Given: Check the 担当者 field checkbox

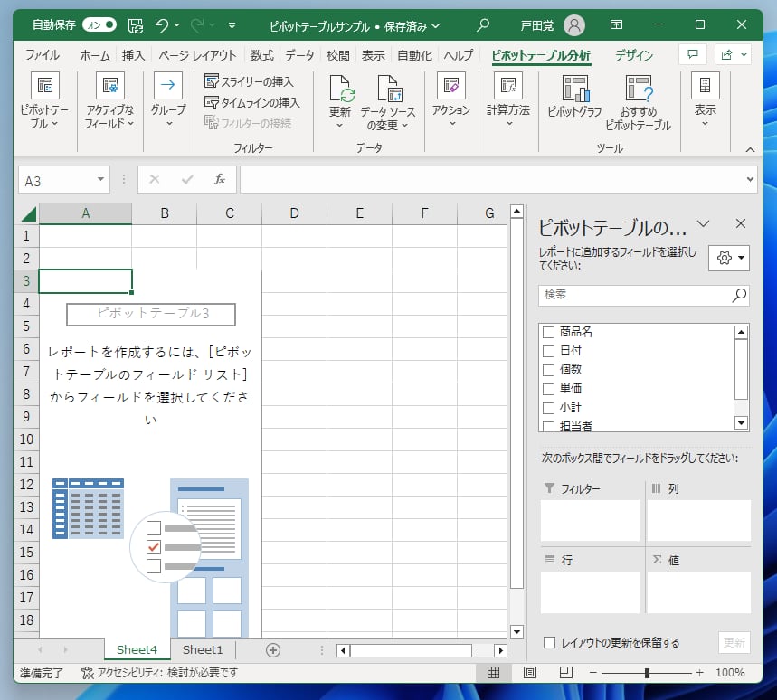Looking at the screenshot, I should (x=548, y=426).
